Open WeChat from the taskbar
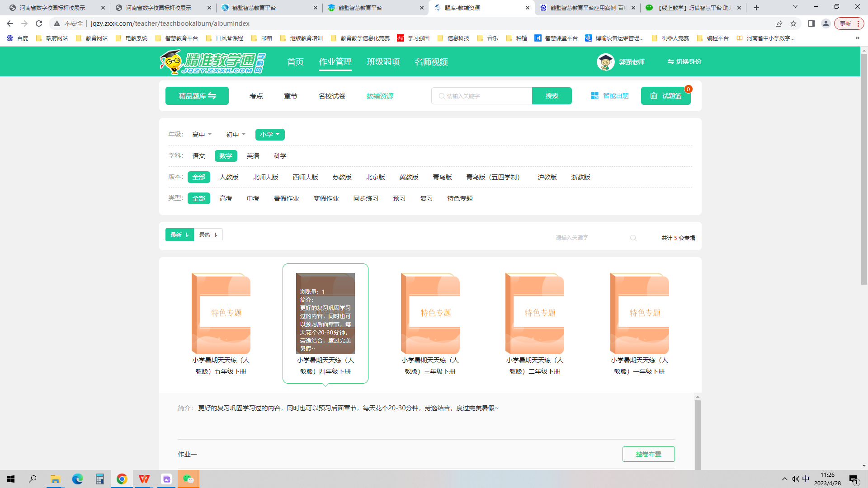The image size is (868, 488). tap(188, 479)
